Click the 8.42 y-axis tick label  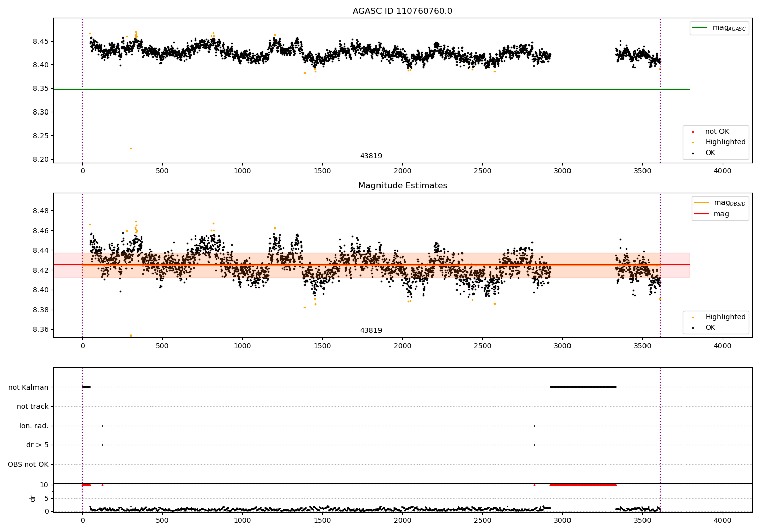[41, 270]
